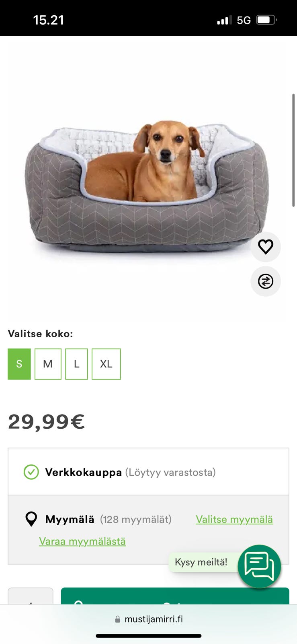
Task: Select size M
Action: tap(48, 364)
